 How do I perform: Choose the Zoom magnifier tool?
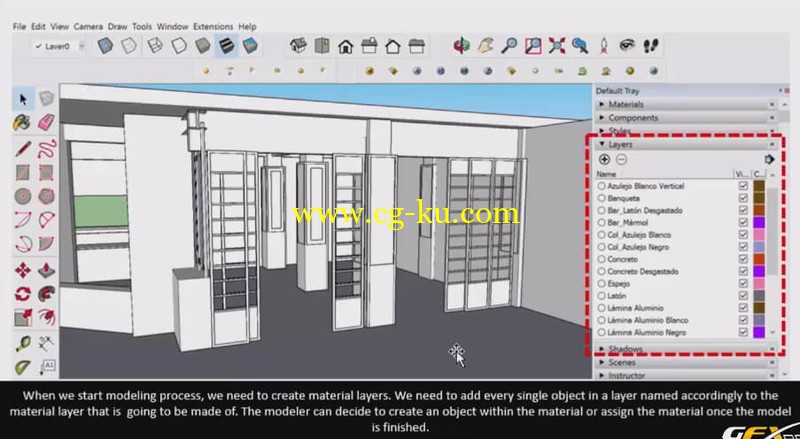point(509,46)
